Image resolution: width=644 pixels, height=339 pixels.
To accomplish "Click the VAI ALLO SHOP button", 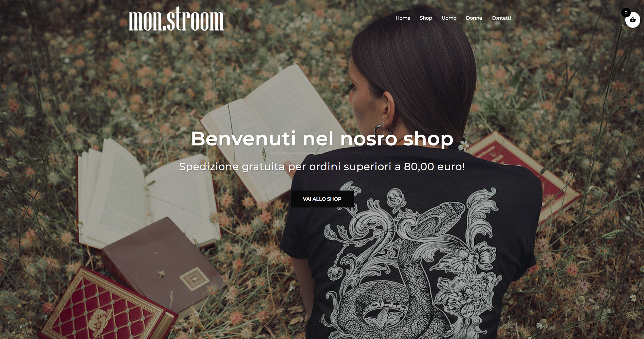I will pos(322,199).
